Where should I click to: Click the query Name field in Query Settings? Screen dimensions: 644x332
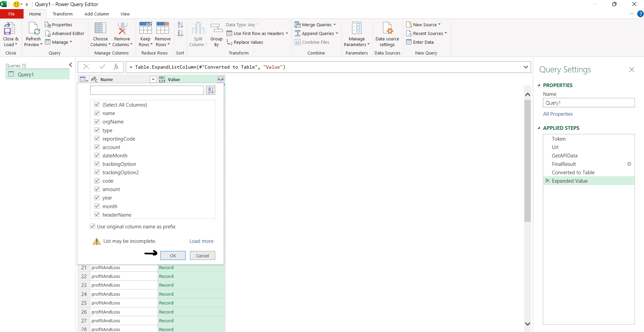pyautogui.click(x=589, y=103)
